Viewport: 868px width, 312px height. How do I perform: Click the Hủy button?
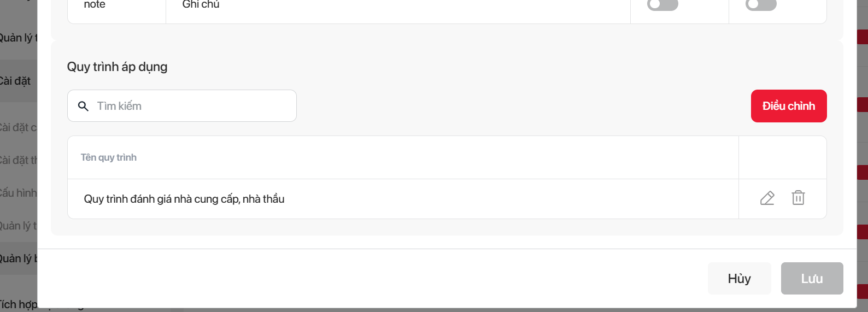coord(739,279)
